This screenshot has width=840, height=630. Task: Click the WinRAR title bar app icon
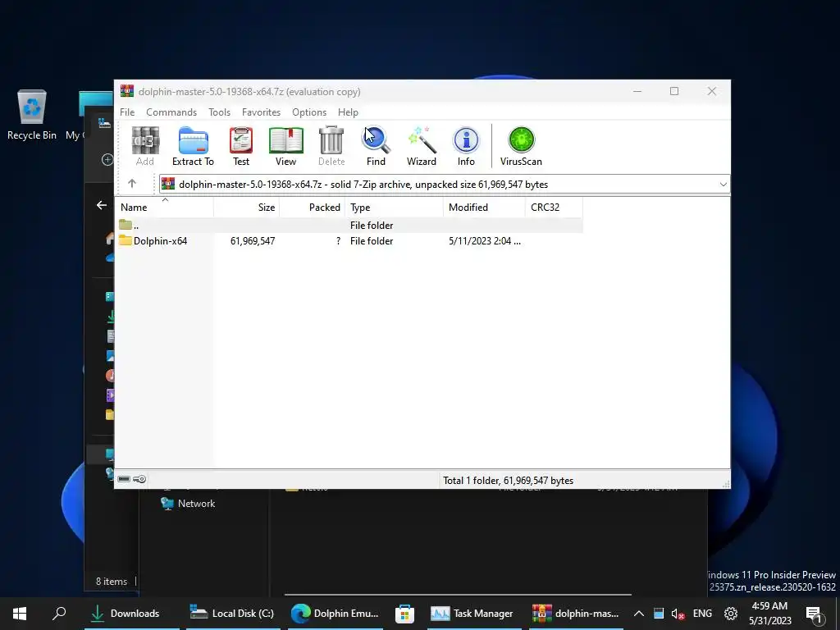point(127,91)
